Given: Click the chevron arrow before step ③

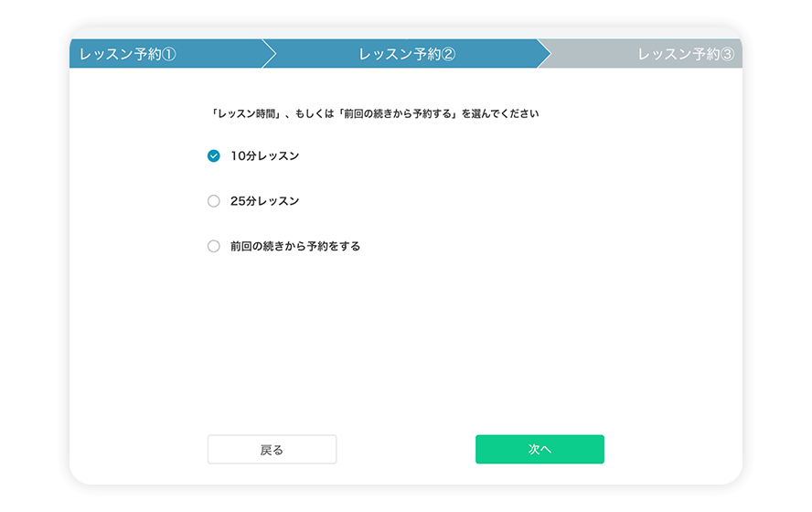Looking at the screenshot, I should click(544, 54).
